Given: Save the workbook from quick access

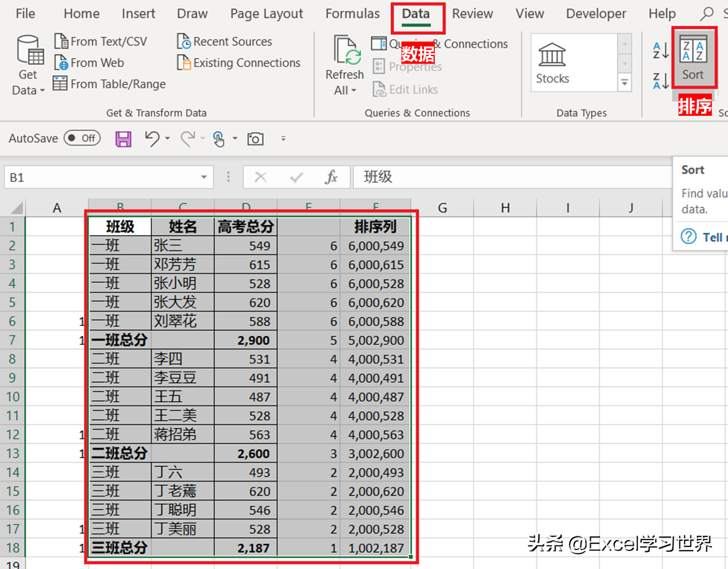Looking at the screenshot, I should click(x=123, y=139).
